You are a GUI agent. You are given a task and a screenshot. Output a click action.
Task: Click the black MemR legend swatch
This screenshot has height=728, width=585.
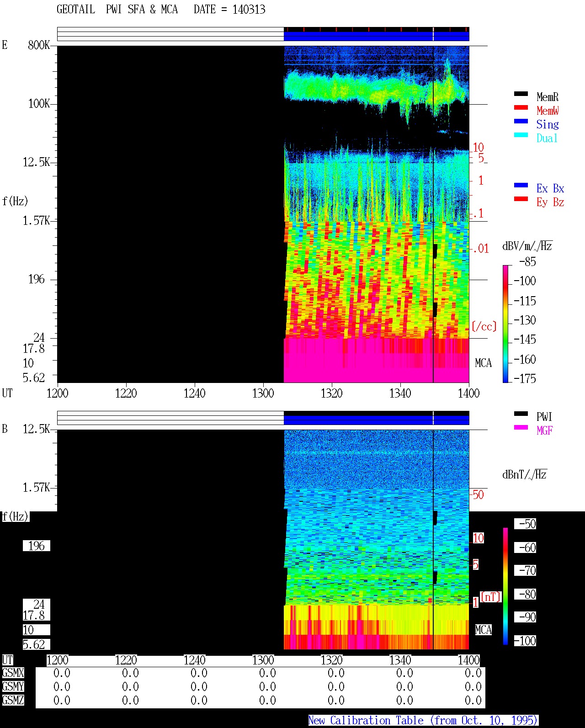[x=521, y=94]
